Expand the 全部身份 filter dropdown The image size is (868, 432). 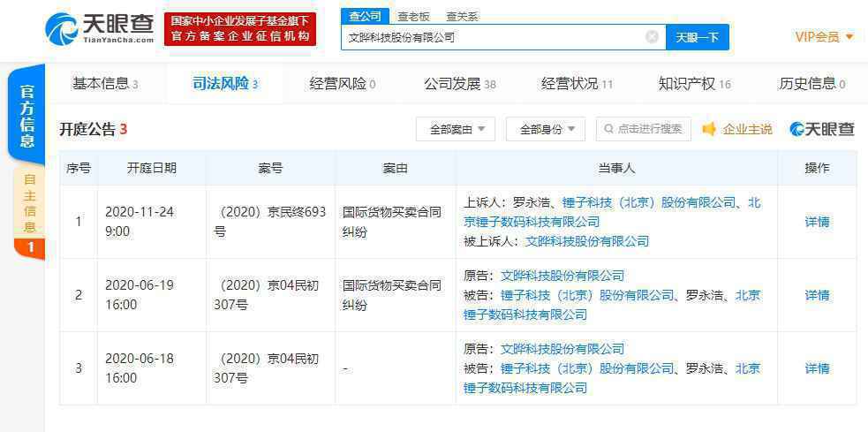click(546, 129)
